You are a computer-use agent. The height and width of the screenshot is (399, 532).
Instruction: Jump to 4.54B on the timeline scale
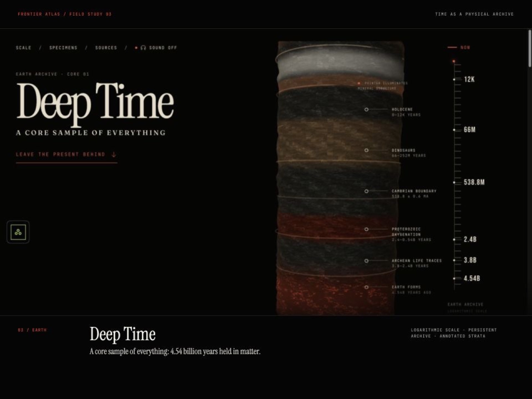[472, 278]
